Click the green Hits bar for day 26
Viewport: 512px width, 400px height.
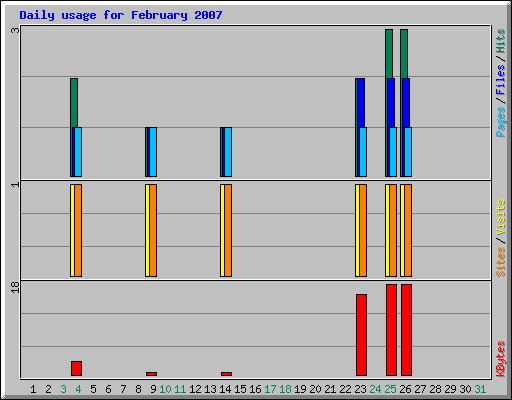[x=404, y=54]
